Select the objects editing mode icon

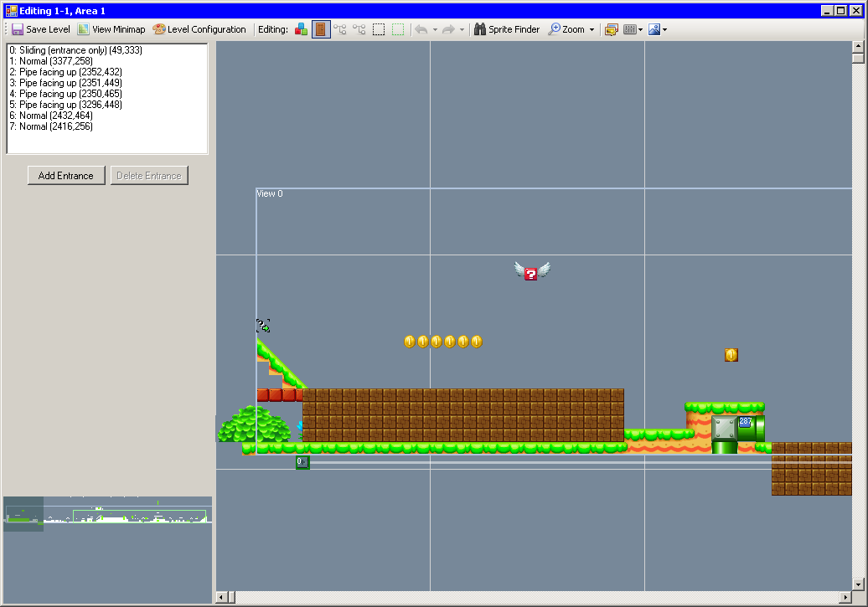pyautogui.click(x=300, y=29)
